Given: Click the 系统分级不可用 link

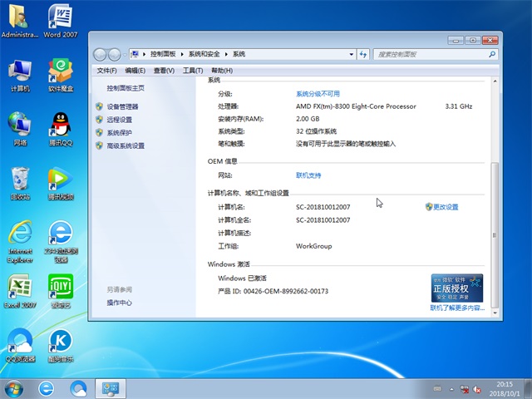Looking at the screenshot, I should click(318, 94).
